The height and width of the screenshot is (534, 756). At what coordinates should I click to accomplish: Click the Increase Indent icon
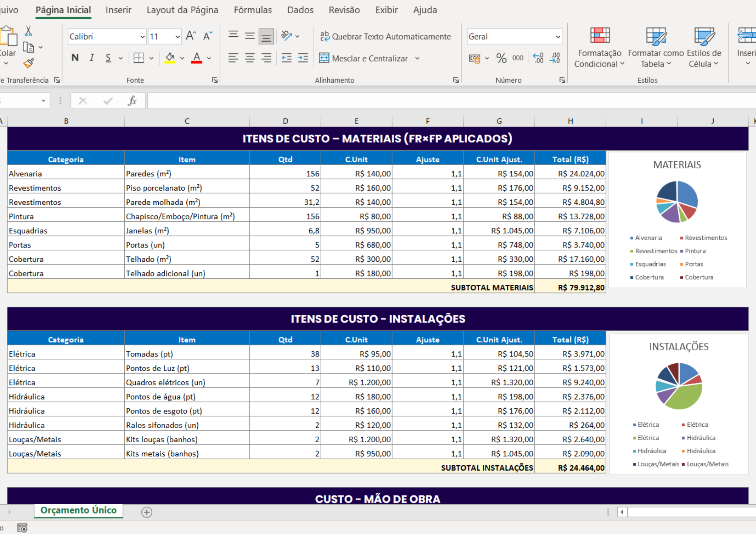[303, 58]
